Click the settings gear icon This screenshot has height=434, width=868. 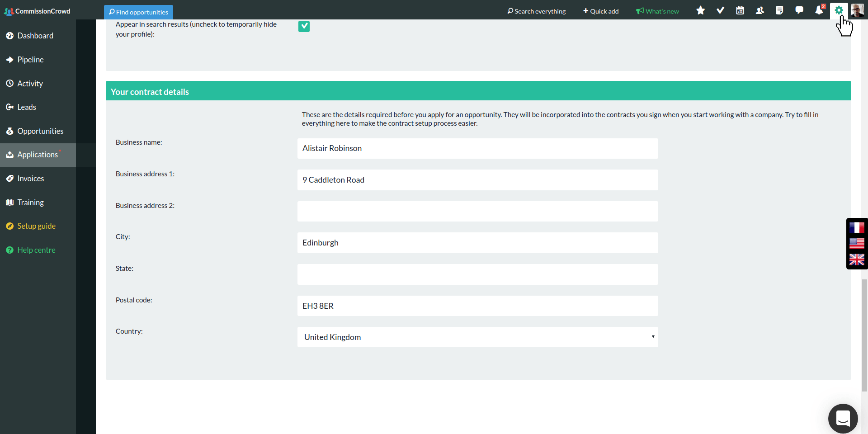(x=839, y=10)
